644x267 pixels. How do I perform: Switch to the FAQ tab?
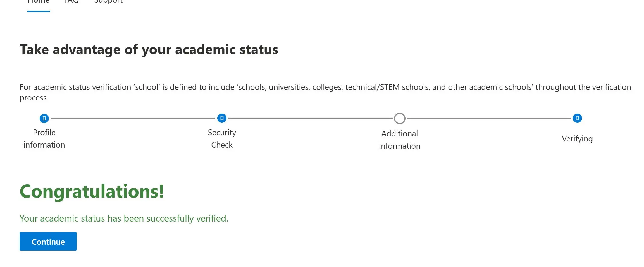coord(71,2)
